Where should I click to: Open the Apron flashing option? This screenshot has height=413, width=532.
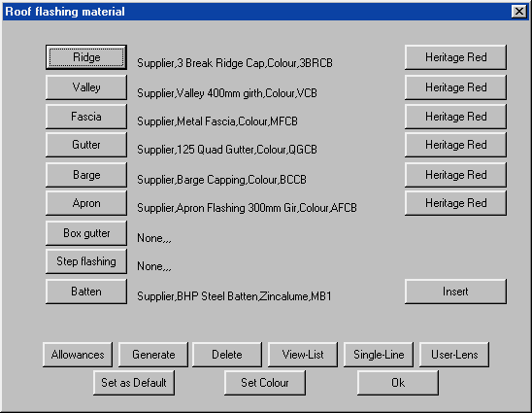click(x=86, y=203)
